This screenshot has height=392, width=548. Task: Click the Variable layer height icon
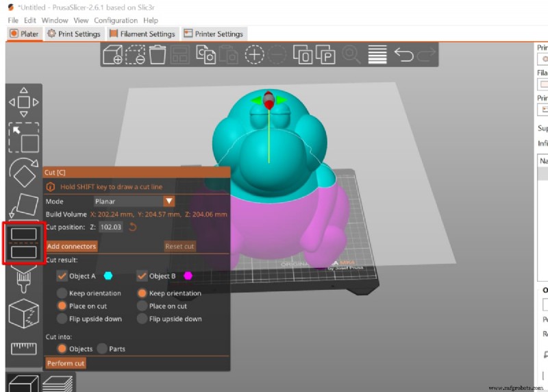[377, 55]
